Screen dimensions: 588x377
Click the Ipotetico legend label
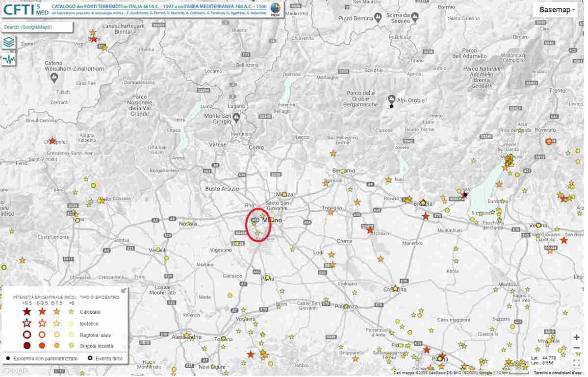(89, 324)
